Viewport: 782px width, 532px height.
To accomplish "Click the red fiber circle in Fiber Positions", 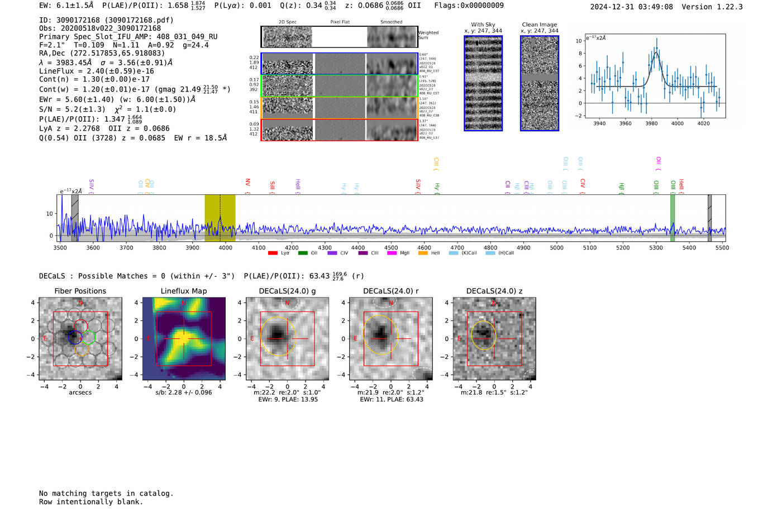I will (x=81, y=325).
